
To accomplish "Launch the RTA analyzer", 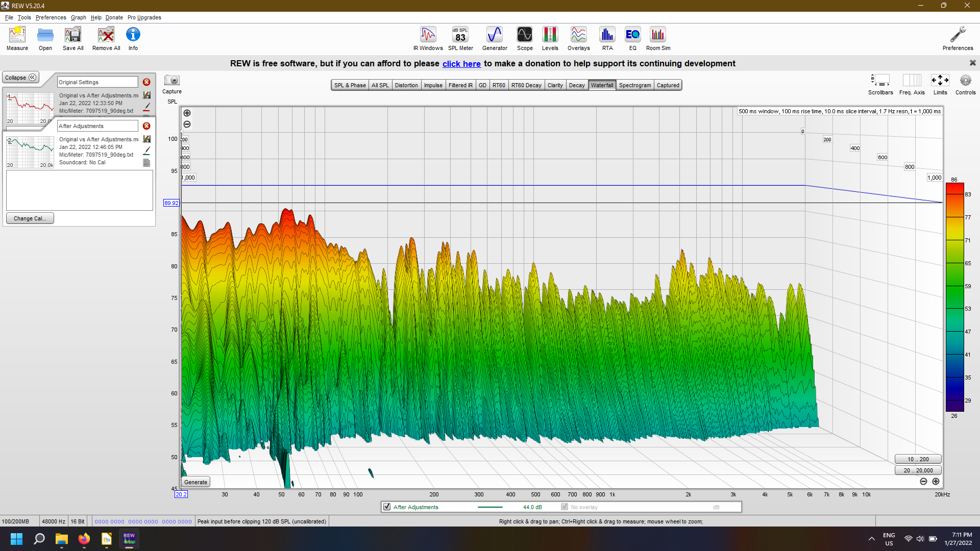I will 607,39.
